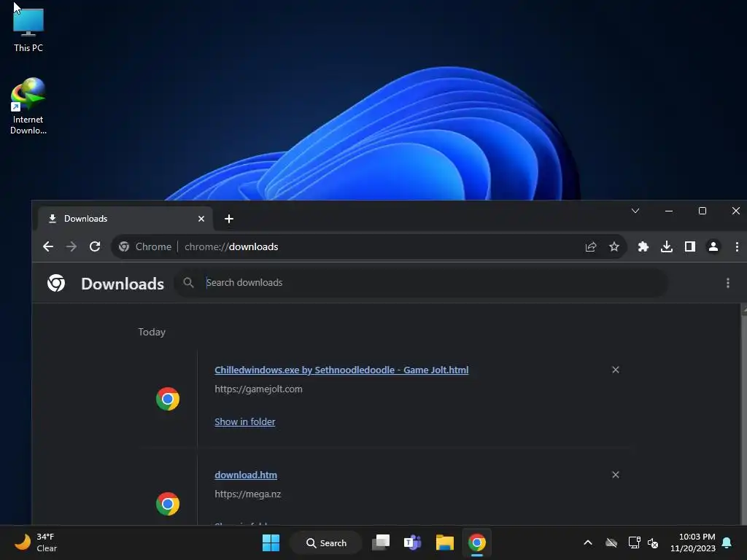Open Internet Download Manager desktop shortcut
Image resolution: width=747 pixels, height=560 pixels.
pyautogui.click(x=28, y=106)
